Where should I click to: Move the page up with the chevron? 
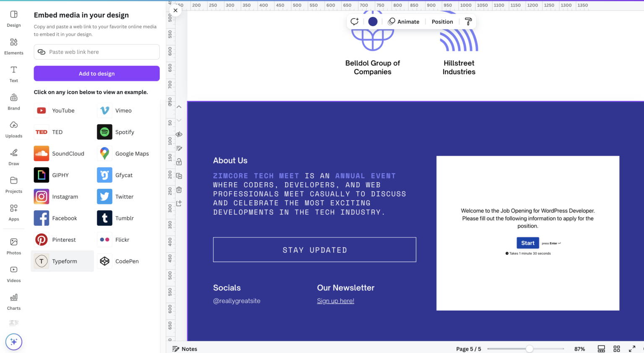tap(179, 107)
